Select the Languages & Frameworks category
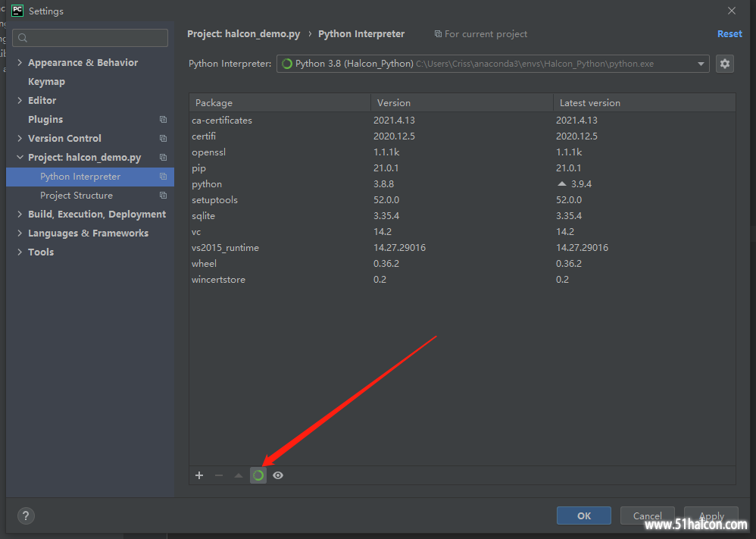The width and height of the screenshot is (756, 539). tap(88, 233)
